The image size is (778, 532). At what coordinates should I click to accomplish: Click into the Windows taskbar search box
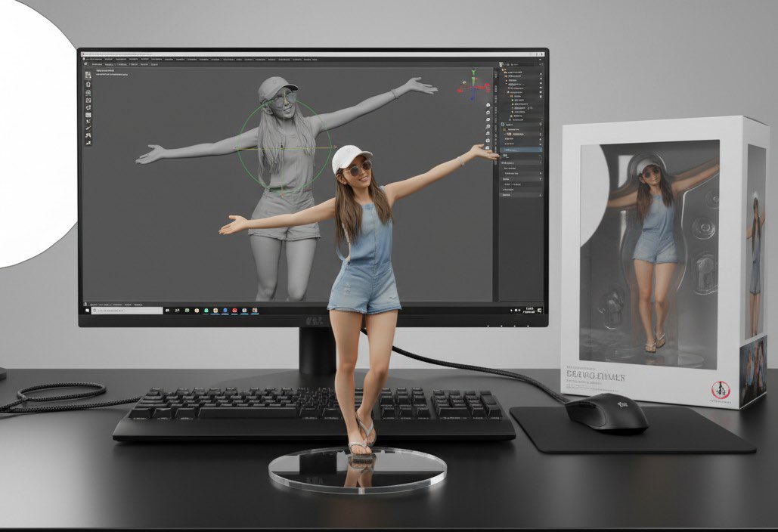127,311
